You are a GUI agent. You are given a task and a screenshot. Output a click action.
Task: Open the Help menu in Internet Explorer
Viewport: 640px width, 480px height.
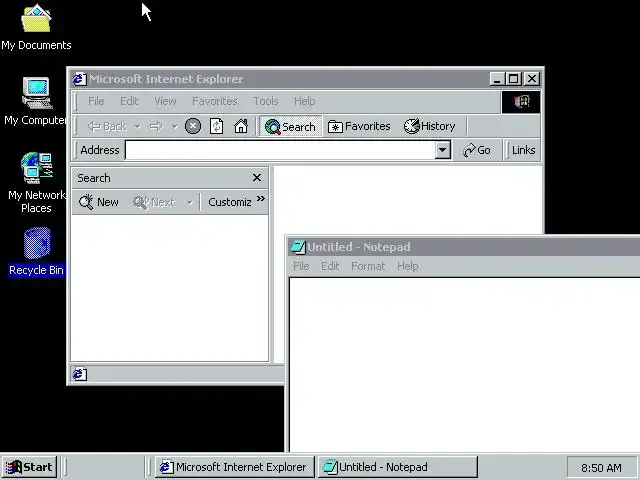(x=304, y=101)
